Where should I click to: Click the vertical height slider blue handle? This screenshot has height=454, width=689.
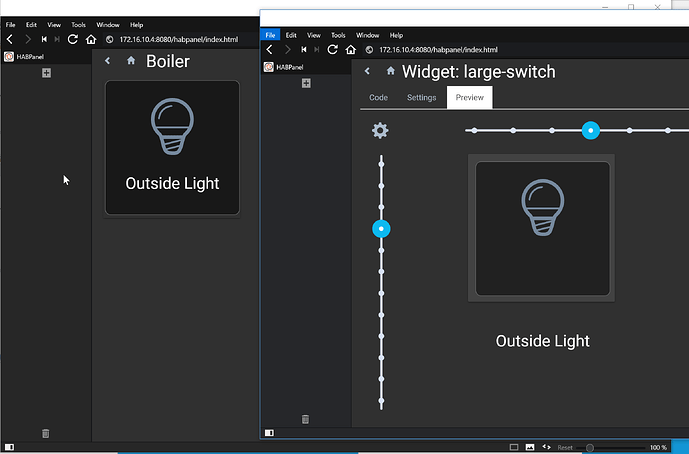pyautogui.click(x=381, y=228)
